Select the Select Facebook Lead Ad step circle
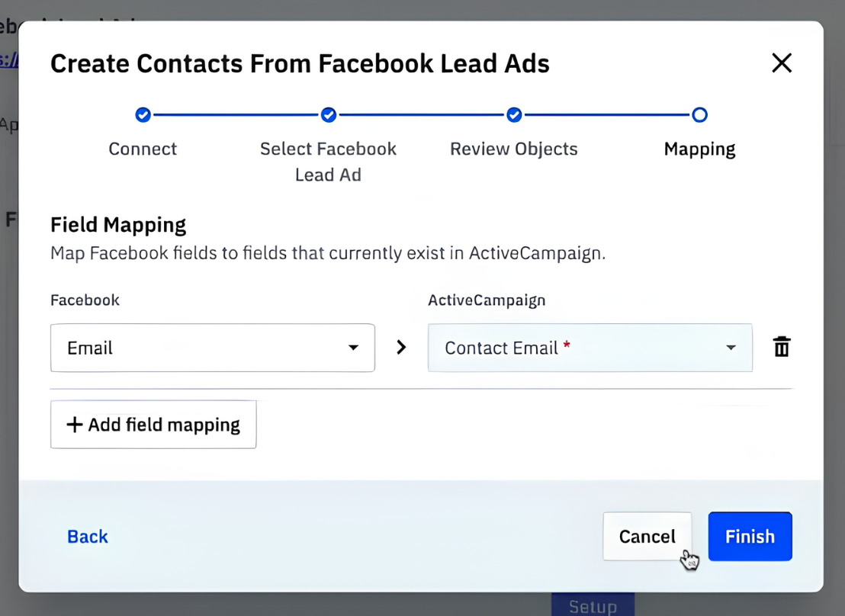 point(328,115)
